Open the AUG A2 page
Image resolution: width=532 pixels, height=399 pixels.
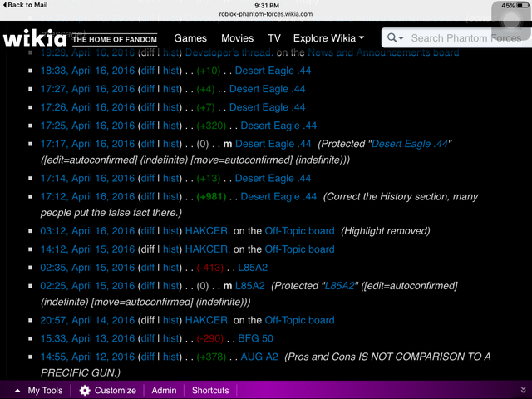pyautogui.click(x=259, y=357)
